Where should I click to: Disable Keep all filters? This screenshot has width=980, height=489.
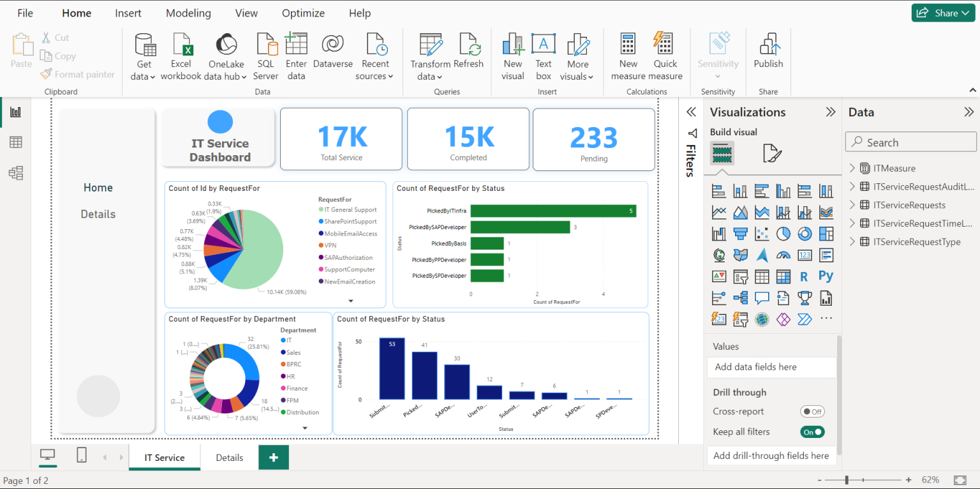point(812,432)
